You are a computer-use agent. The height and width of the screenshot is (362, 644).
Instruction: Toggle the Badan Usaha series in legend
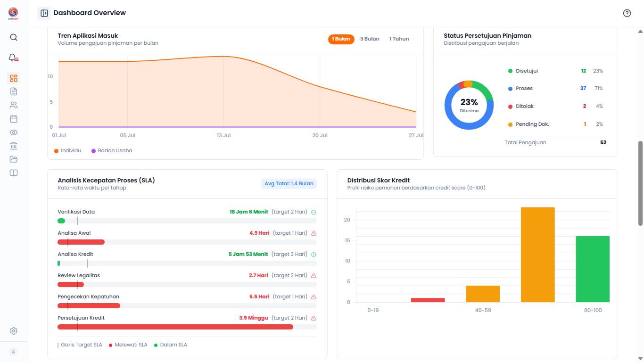point(112,151)
